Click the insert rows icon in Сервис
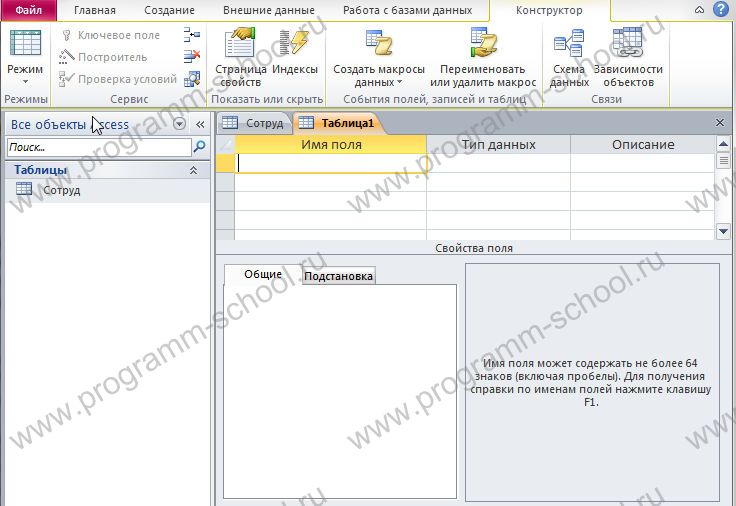 click(192, 35)
